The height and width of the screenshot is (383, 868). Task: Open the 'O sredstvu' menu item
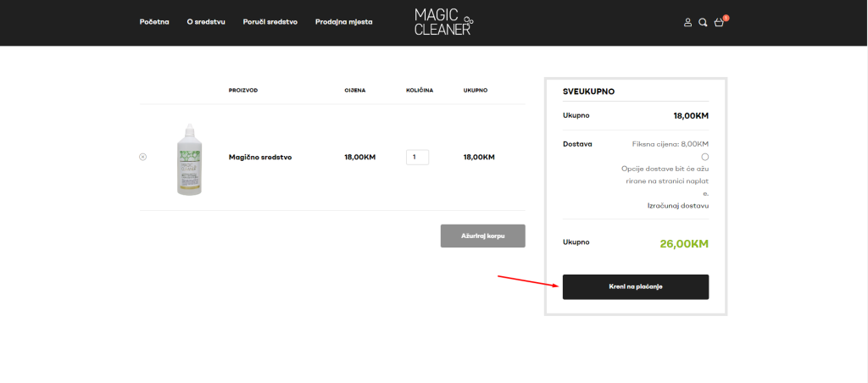click(x=206, y=22)
